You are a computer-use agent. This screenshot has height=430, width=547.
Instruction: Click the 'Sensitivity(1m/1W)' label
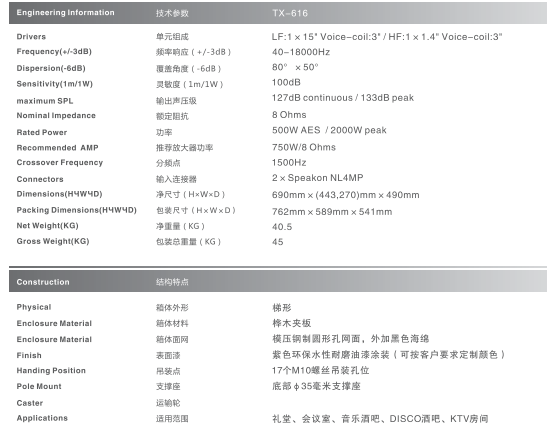[x=55, y=84]
